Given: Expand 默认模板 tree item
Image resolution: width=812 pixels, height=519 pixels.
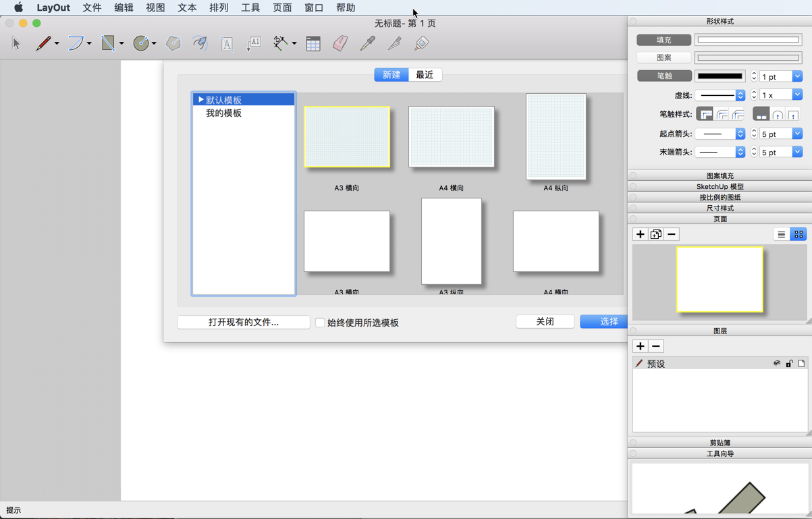Looking at the screenshot, I should click(200, 100).
